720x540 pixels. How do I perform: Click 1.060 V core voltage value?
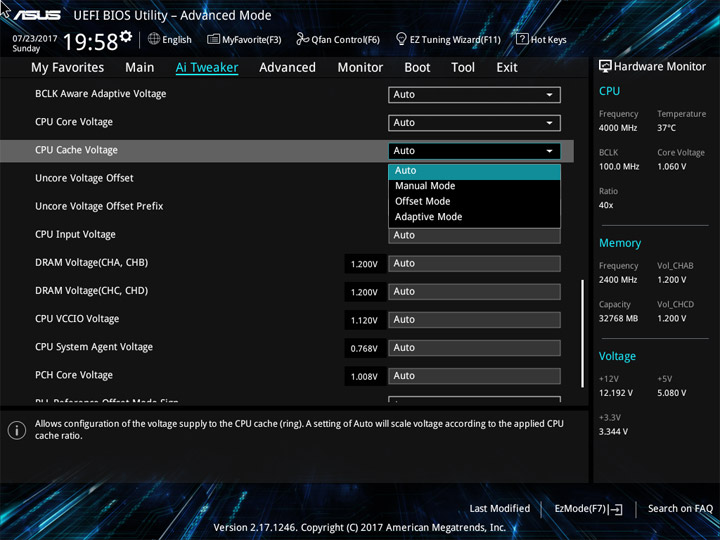click(672, 167)
